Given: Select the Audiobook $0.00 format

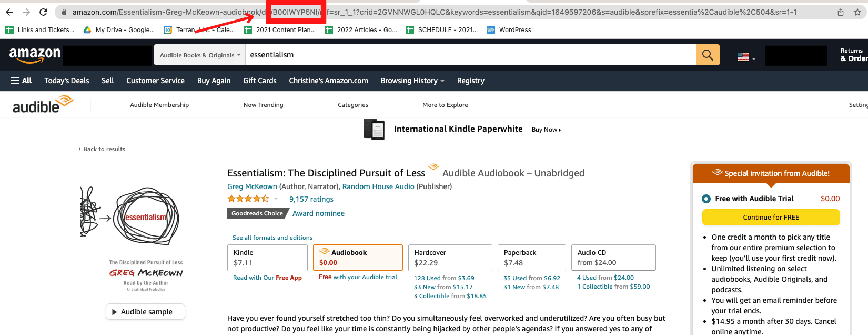Looking at the screenshot, I should click(x=358, y=258).
